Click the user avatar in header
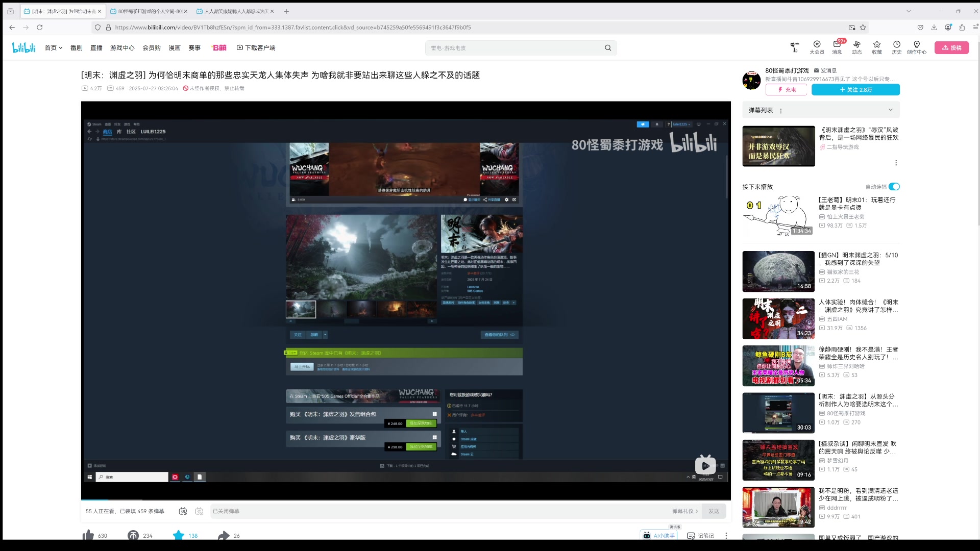The height and width of the screenshot is (551, 980). [794, 47]
